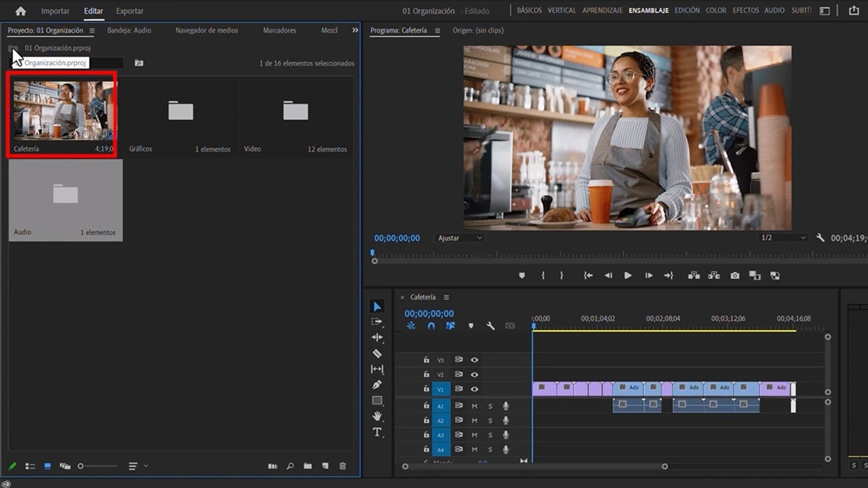Click the trash icon in Project panel
Viewport: 868px width, 488px height.
click(342, 466)
